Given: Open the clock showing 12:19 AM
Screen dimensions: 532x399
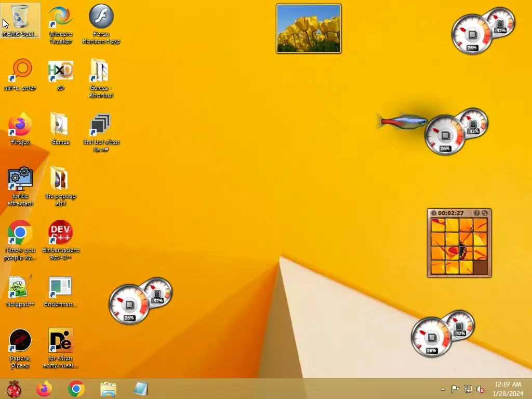Looking at the screenshot, I should [508, 389].
